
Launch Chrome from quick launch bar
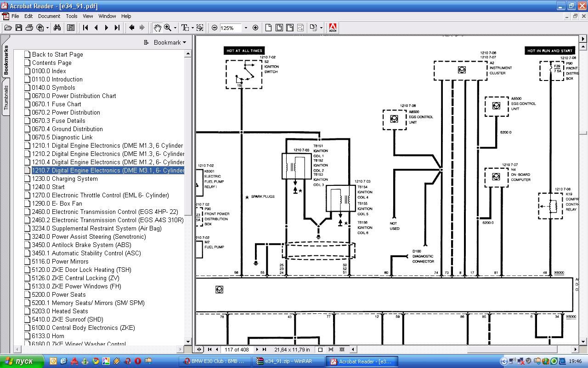(x=96, y=361)
